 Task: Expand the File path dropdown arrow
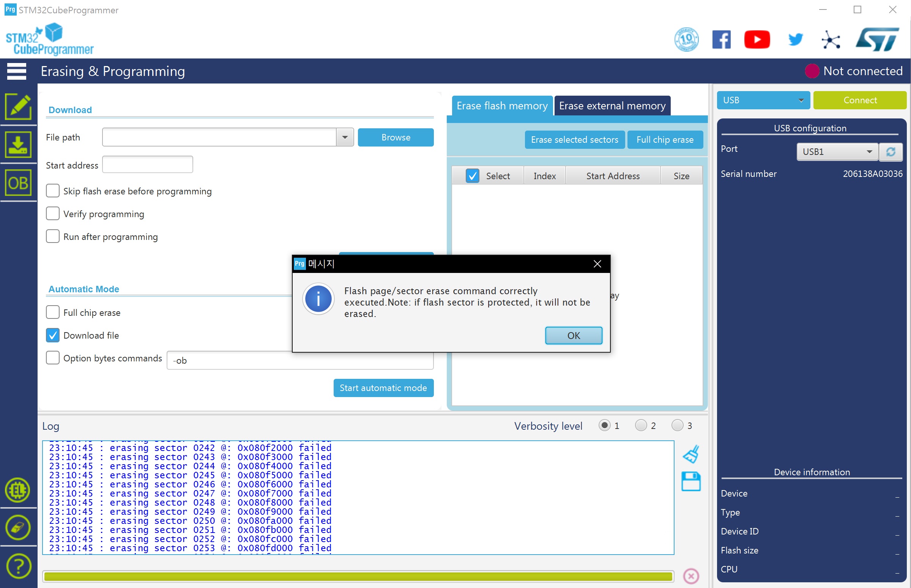[x=345, y=137]
